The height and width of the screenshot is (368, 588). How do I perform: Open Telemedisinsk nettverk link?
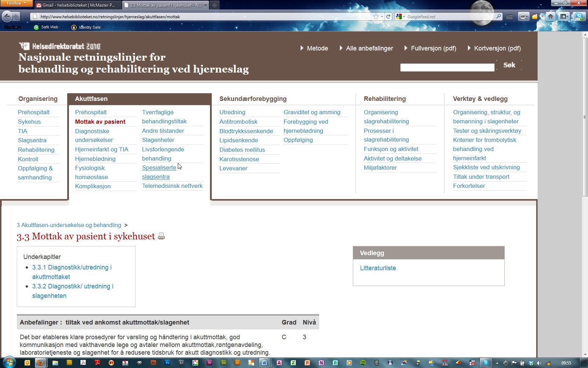(172, 186)
